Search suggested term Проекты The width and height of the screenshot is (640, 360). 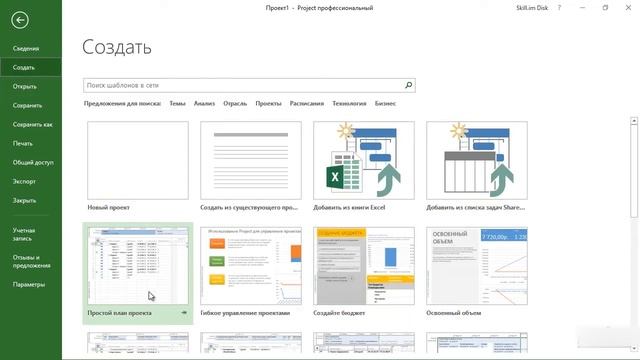tap(268, 104)
